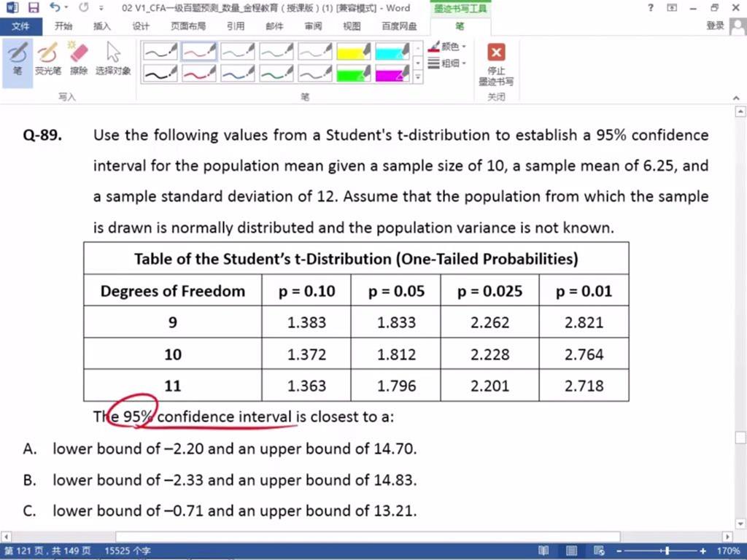This screenshot has width=747, height=560.
Task: Click the zoom in plus button
Action: (703, 551)
